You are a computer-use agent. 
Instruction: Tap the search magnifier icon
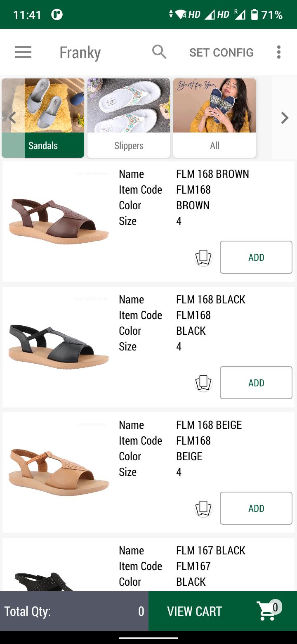(x=159, y=52)
